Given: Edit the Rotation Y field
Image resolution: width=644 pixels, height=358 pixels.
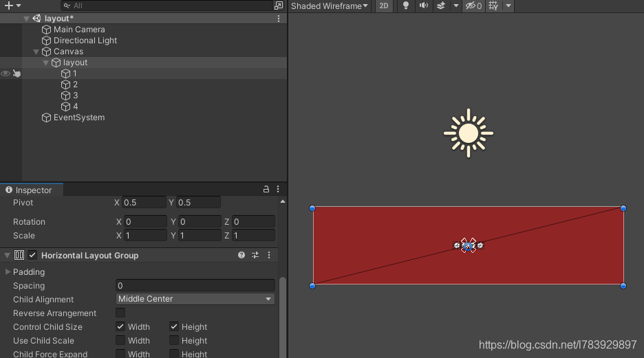Looking at the screenshot, I should click(x=200, y=222).
